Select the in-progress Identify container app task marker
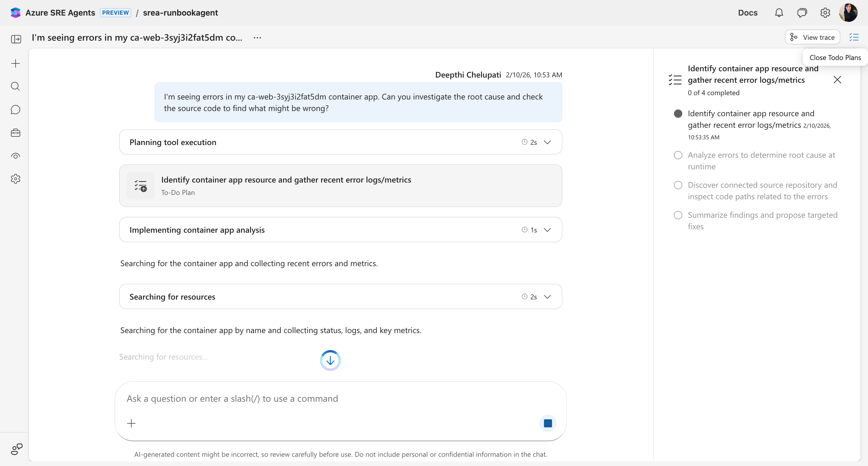The width and height of the screenshot is (868, 466). coord(678,113)
